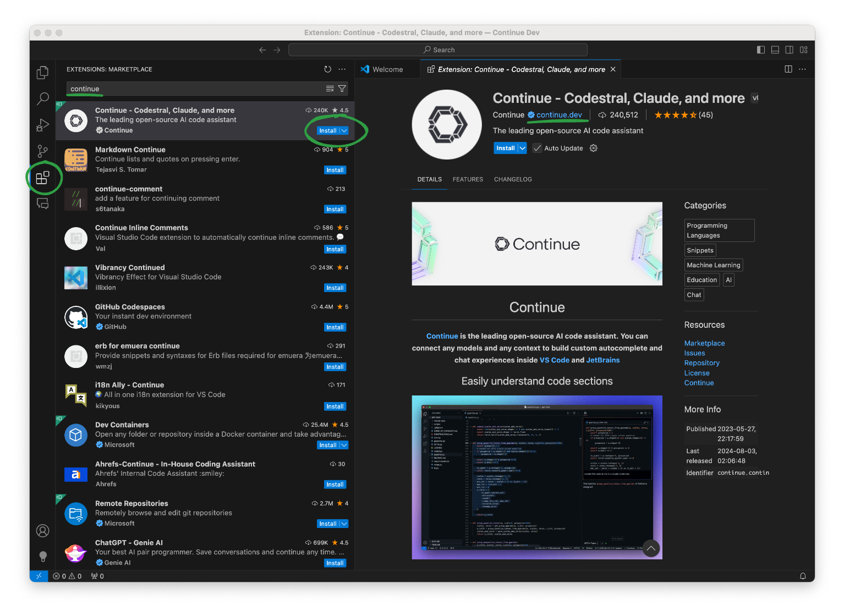
Task: Open the Explorer view in activity bar
Action: point(42,73)
